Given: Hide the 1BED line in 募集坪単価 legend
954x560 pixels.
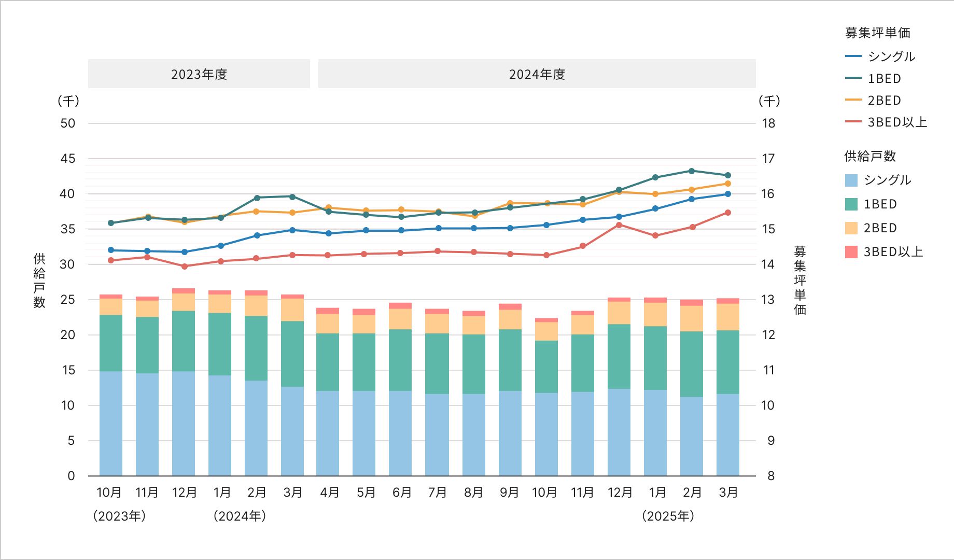Looking at the screenshot, I should 884,79.
